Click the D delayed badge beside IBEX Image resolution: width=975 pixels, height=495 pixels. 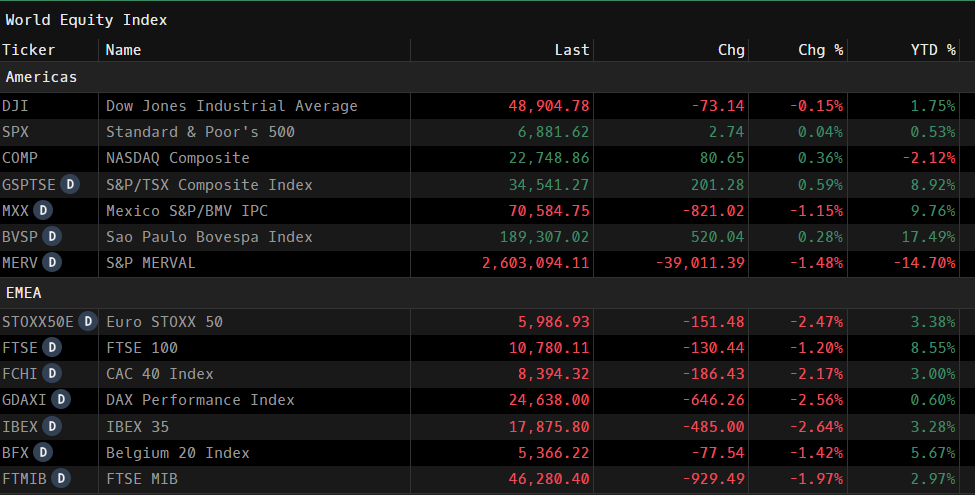pos(52,427)
